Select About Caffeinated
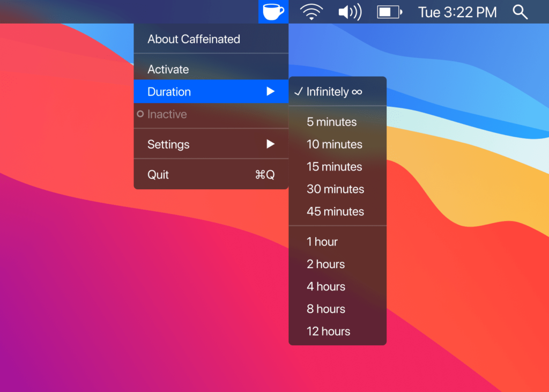 point(194,39)
